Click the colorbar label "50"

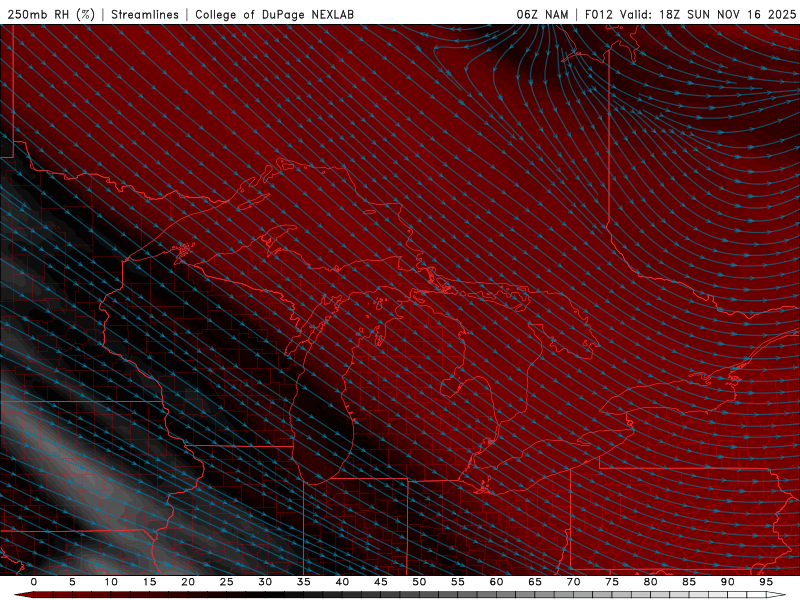click(x=419, y=582)
